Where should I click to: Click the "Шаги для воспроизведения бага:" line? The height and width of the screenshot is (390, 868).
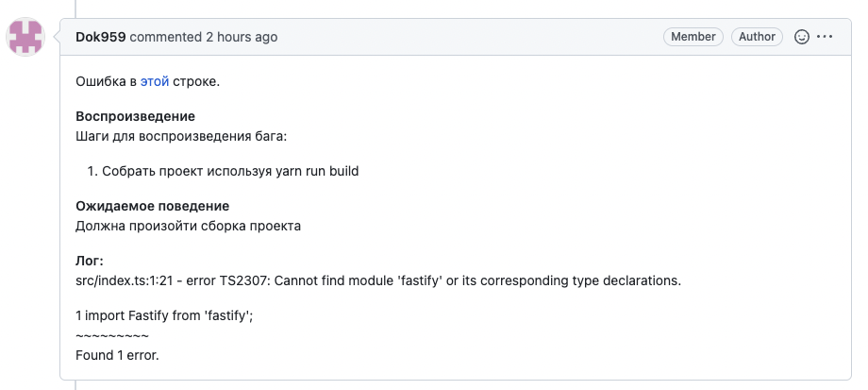point(181,136)
